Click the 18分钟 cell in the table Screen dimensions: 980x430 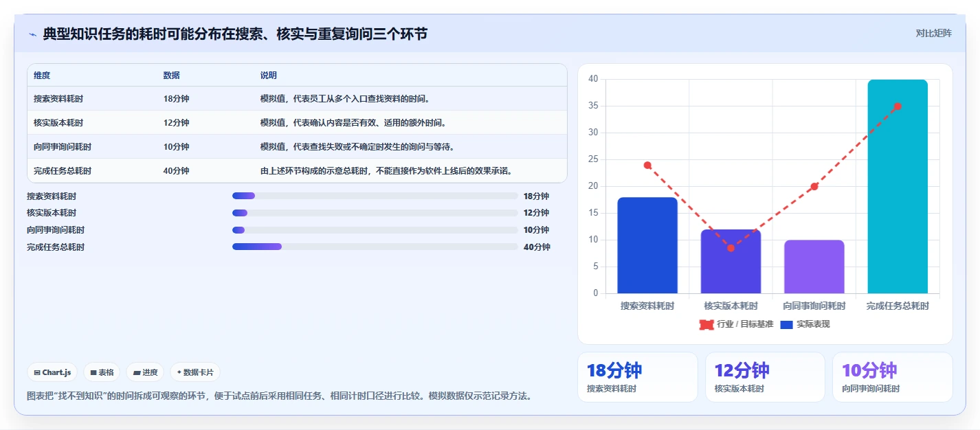tap(177, 99)
